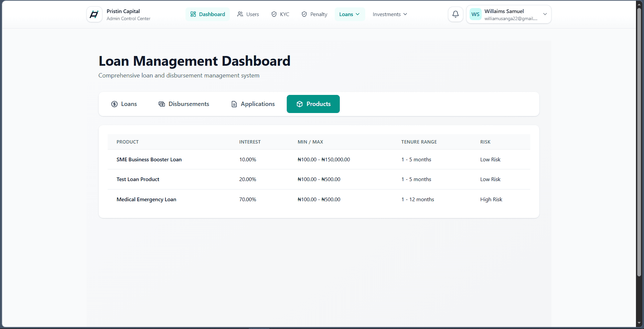This screenshot has width=644, height=329.
Task: Open the Penalty navigation item
Action: (x=315, y=14)
